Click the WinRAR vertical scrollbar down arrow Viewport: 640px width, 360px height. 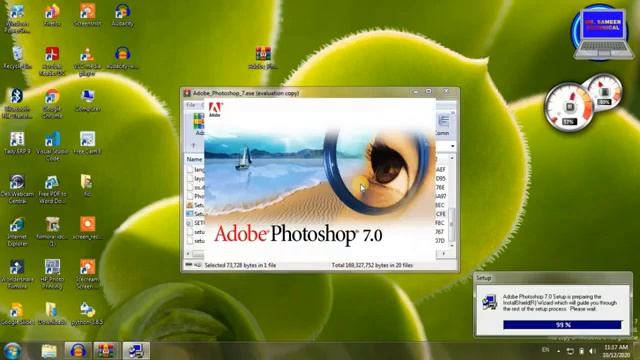coord(452,246)
